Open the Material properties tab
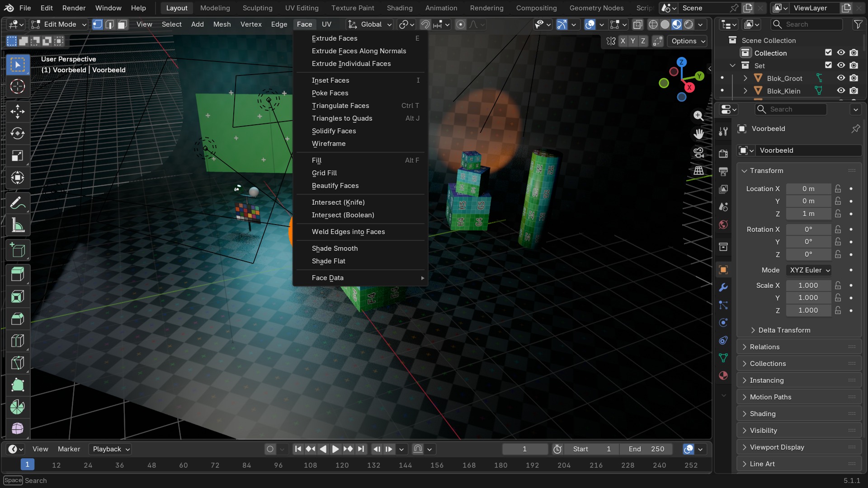This screenshot has width=868, height=488. [x=723, y=375]
